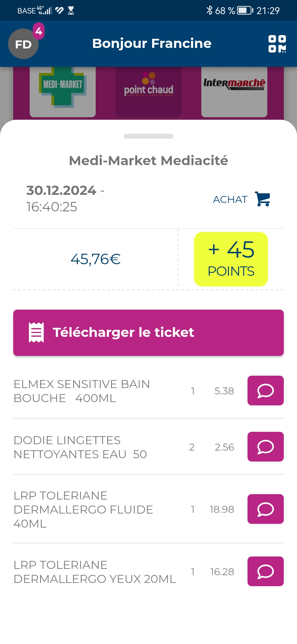Tap the receipt icon on download button

36,332
